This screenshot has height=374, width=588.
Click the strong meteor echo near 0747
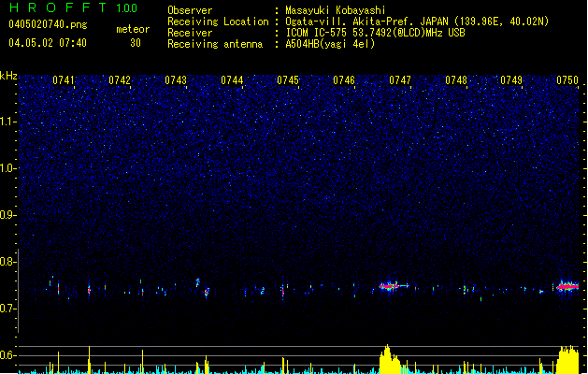pos(392,286)
